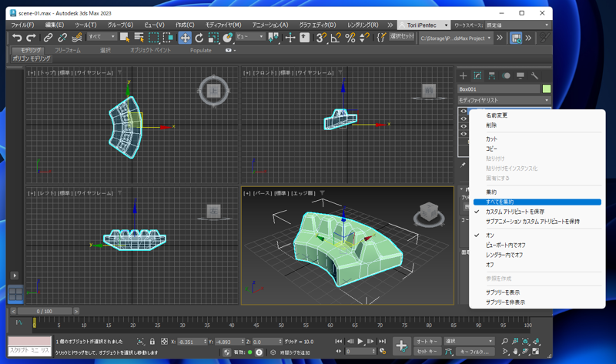Click the 0 / 100 time slider
The height and width of the screenshot is (364, 616).
coord(45,312)
